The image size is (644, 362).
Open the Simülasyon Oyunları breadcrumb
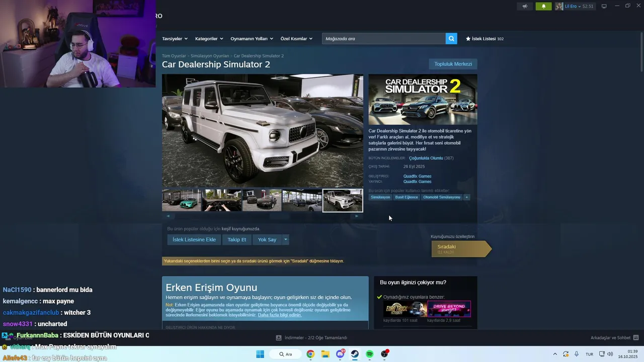pyautogui.click(x=210, y=56)
